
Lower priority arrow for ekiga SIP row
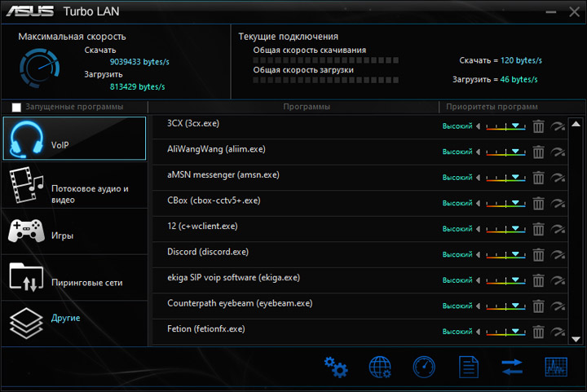(478, 280)
